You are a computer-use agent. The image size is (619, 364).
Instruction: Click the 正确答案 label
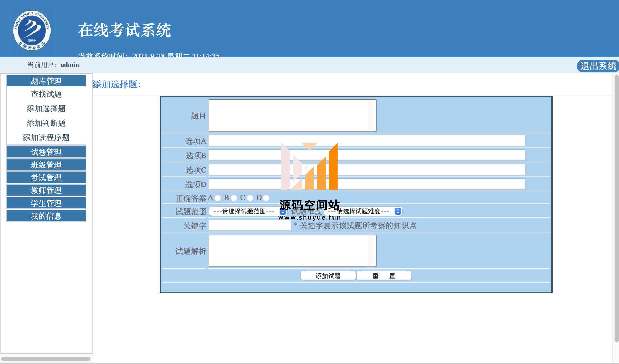[x=191, y=198]
